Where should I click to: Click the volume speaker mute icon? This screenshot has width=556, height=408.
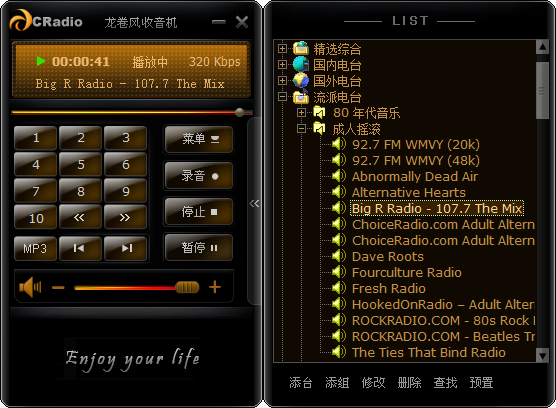click(30, 287)
